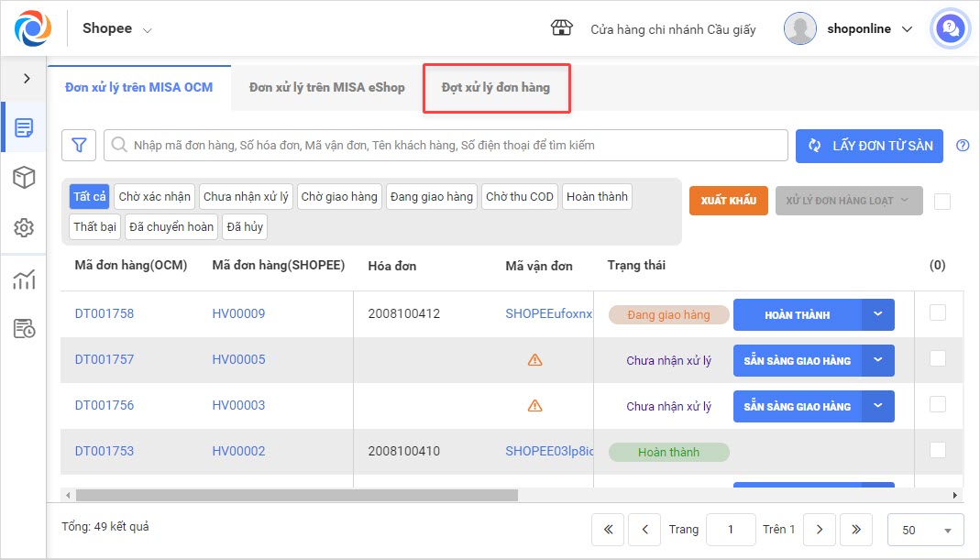The image size is (980, 559).
Task: Open the settings gear sidebar icon
Action: coord(24,227)
